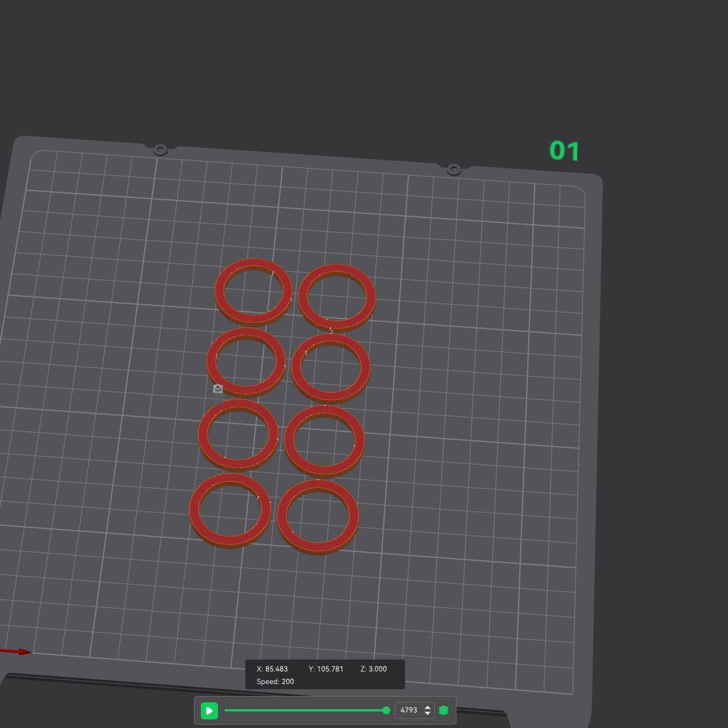Decrease the move number with the down arrow
The image size is (728, 728).
click(x=427, y=714)
